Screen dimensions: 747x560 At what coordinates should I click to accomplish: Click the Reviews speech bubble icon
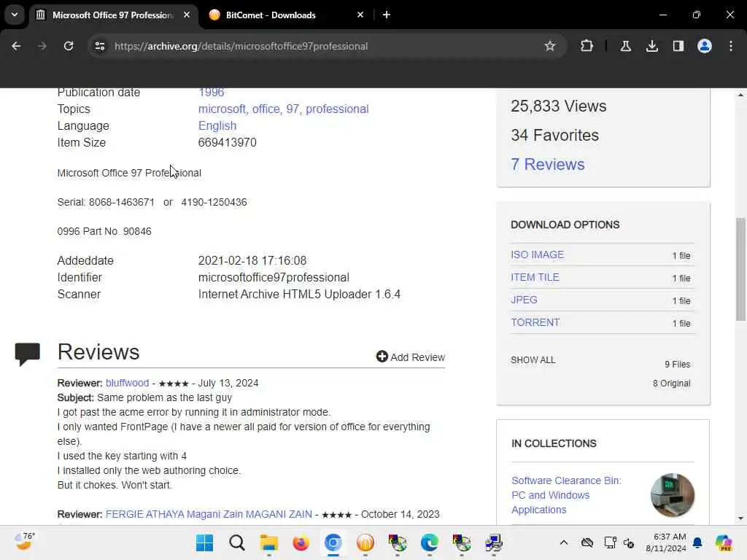(x=27, y=354)
